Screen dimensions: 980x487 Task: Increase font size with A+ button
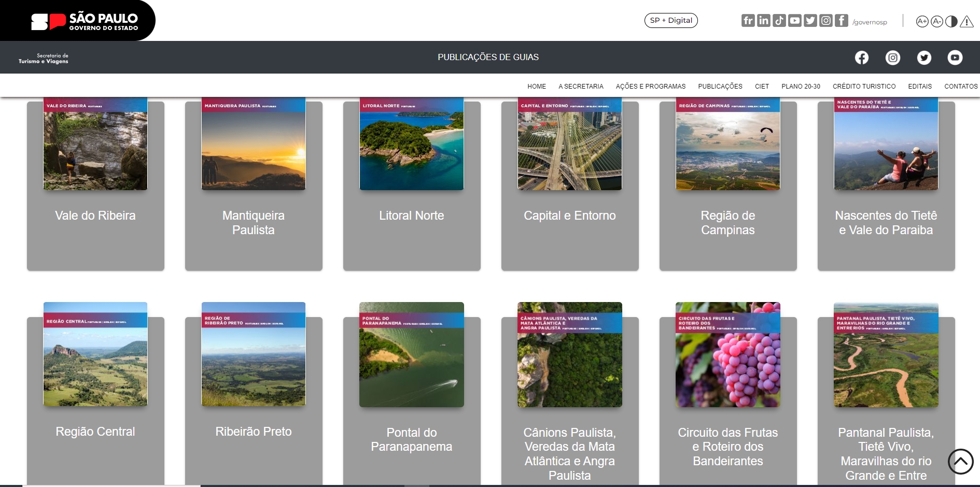tap(922, 22)
